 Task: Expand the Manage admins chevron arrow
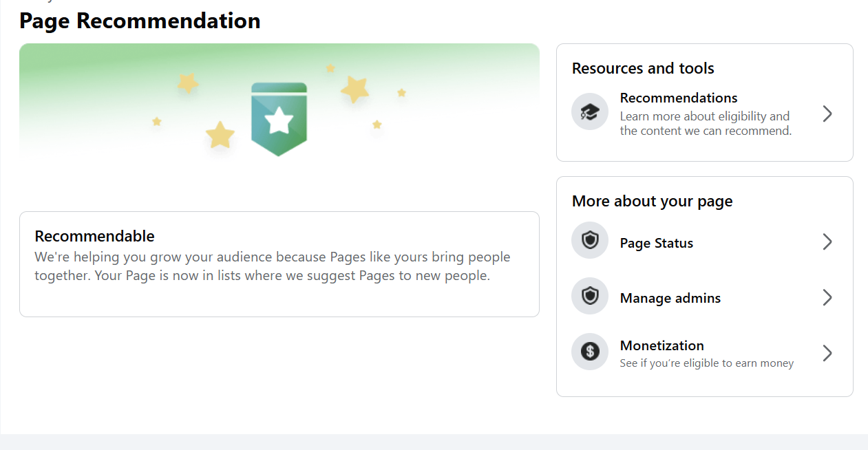point(827,297)
